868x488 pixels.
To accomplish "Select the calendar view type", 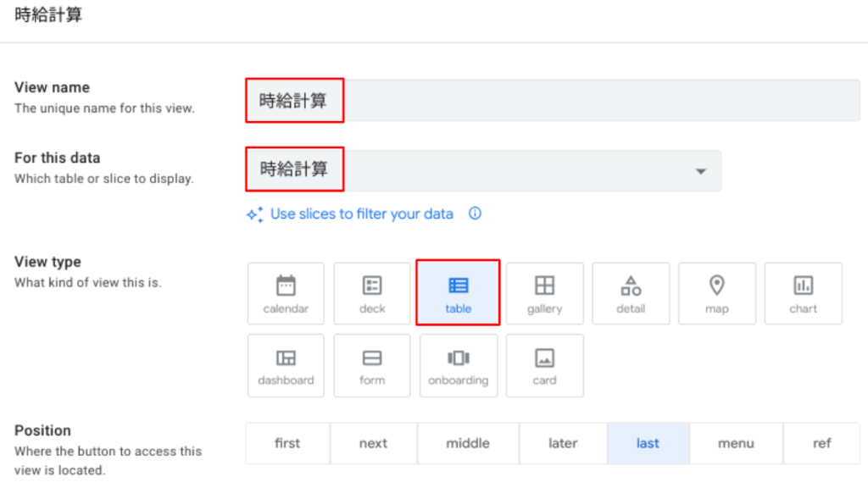I will click(286, 293).
